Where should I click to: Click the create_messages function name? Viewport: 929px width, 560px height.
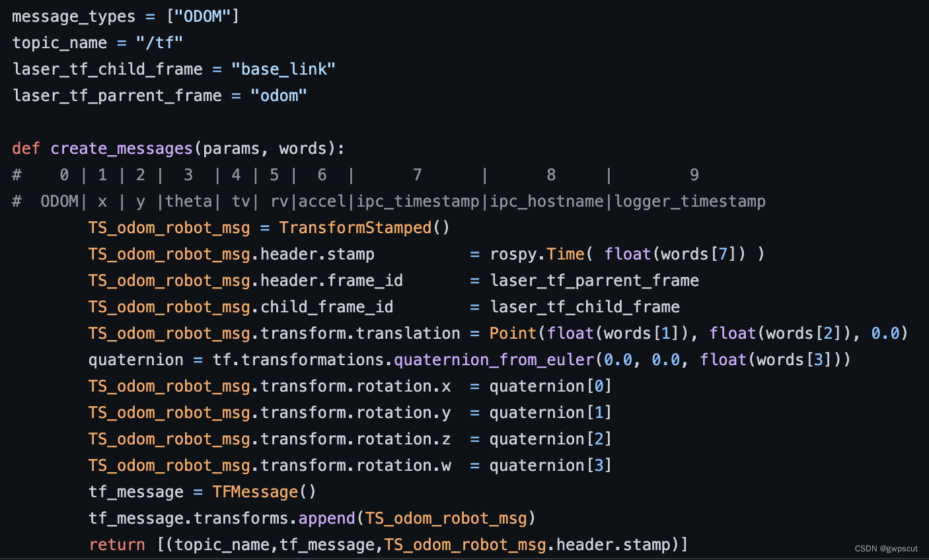[122, 149]
